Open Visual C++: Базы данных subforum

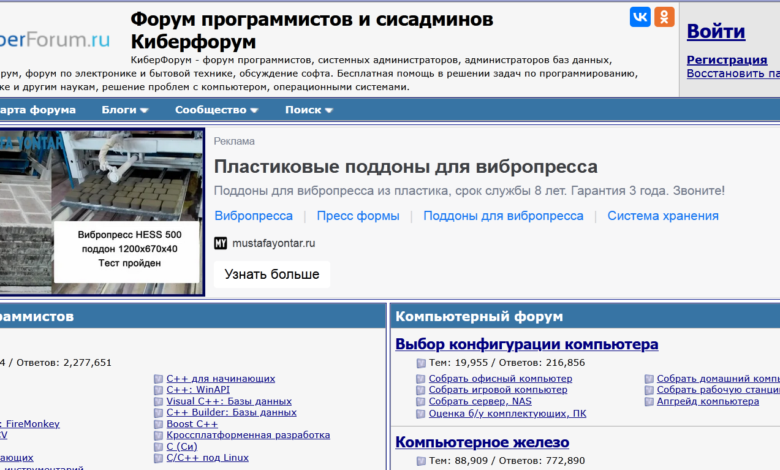[x=229, y=401]
